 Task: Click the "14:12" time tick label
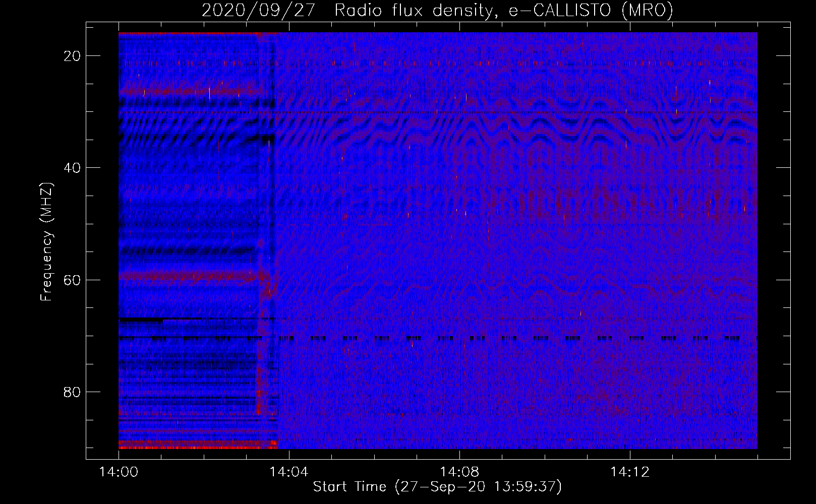pos(630,472)
